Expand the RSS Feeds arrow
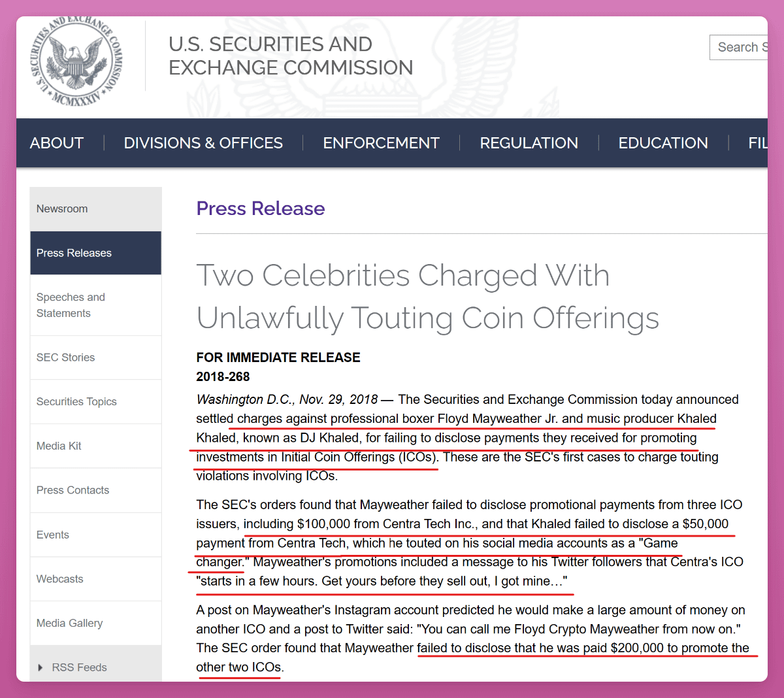Viewport: 784px width, 698px height. point(41,667)
